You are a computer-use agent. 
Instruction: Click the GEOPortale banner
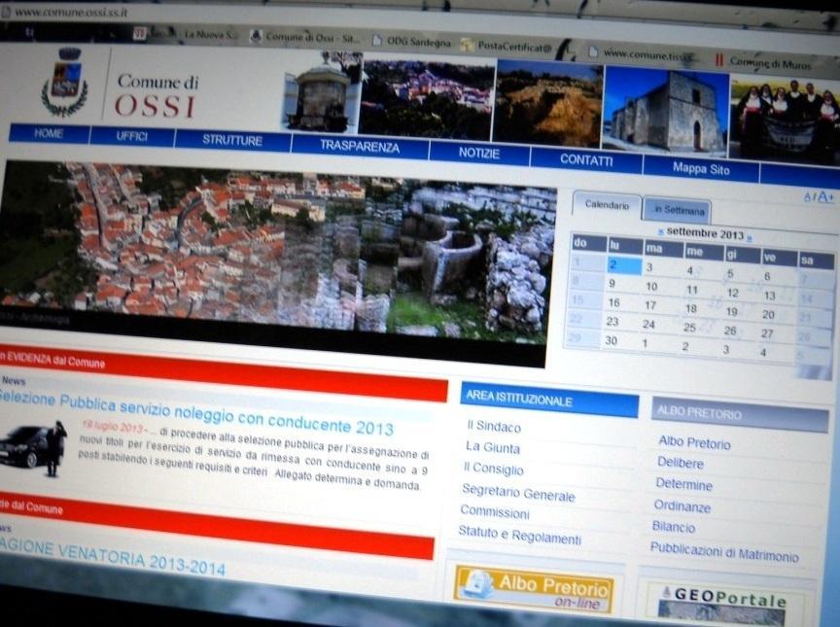point(725,603)
